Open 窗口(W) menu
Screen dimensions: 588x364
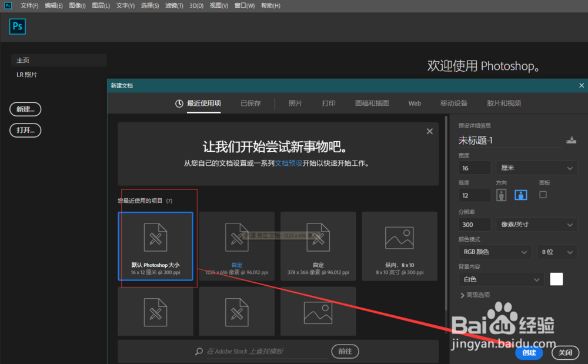[x=245, y=6]
